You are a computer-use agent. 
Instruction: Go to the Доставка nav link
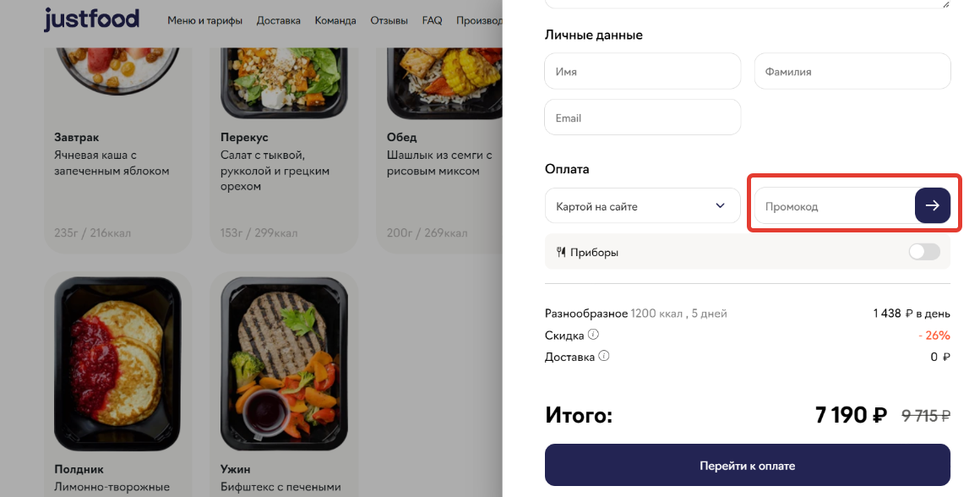[278, 20]
